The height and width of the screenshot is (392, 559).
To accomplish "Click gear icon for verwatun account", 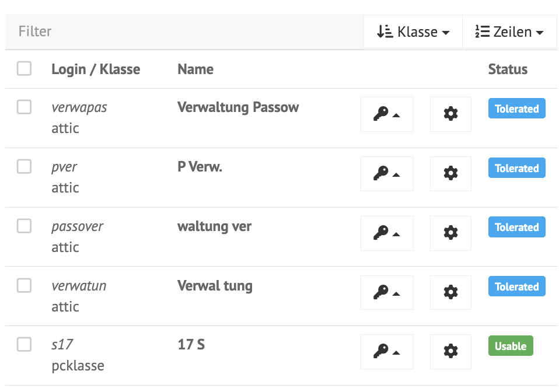I will point(450,293).
